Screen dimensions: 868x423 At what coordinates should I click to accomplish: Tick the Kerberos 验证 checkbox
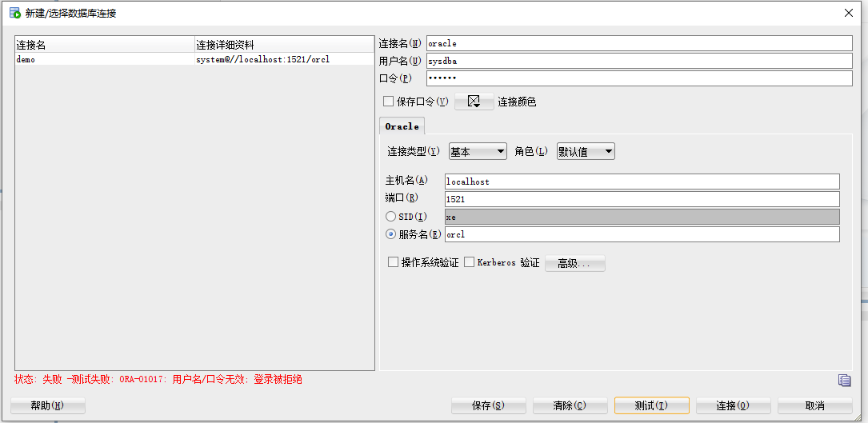click(469, 262)
